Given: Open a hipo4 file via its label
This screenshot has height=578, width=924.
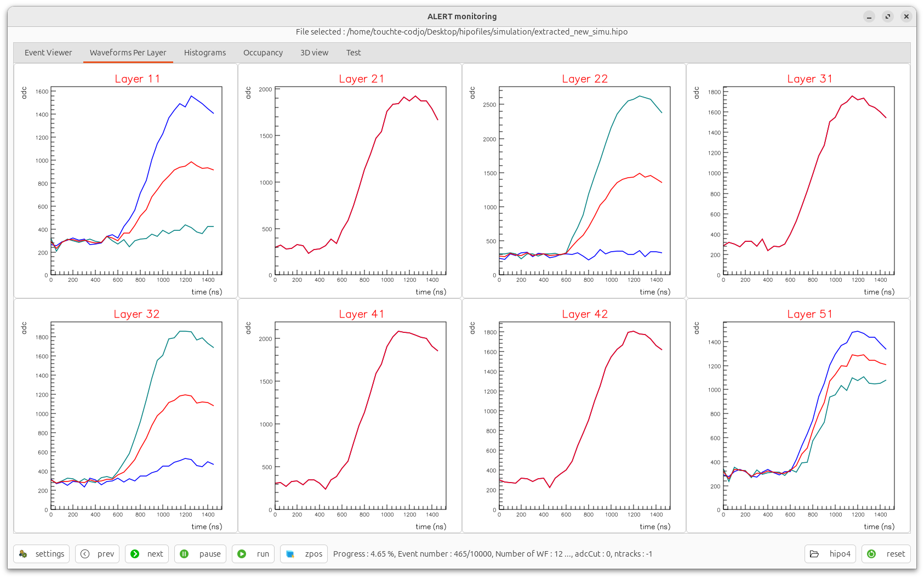Looking at the screenshot, I should coord(840,554).
